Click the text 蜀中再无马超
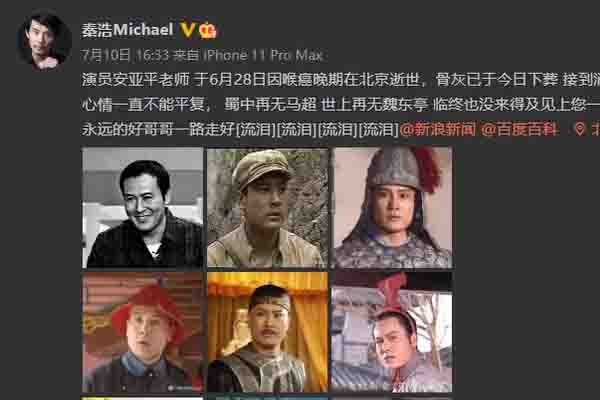This screenshot has width=600, height=400. 270,104
